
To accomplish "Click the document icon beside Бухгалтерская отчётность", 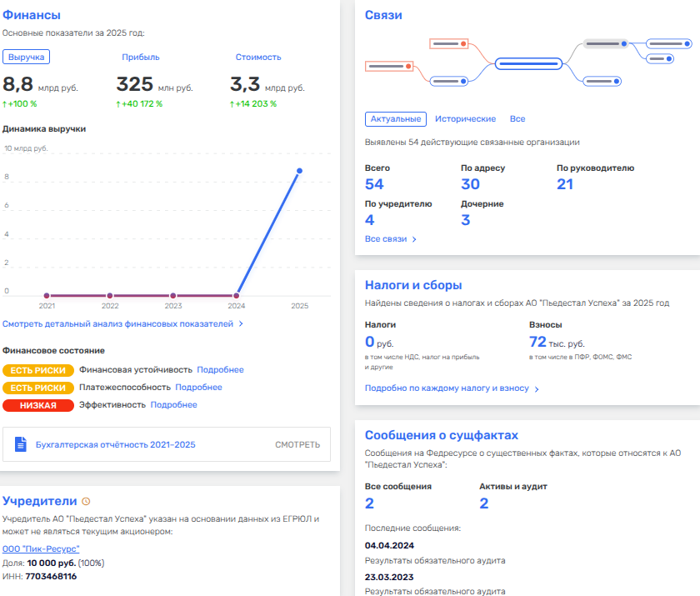I will pos(21,444).
